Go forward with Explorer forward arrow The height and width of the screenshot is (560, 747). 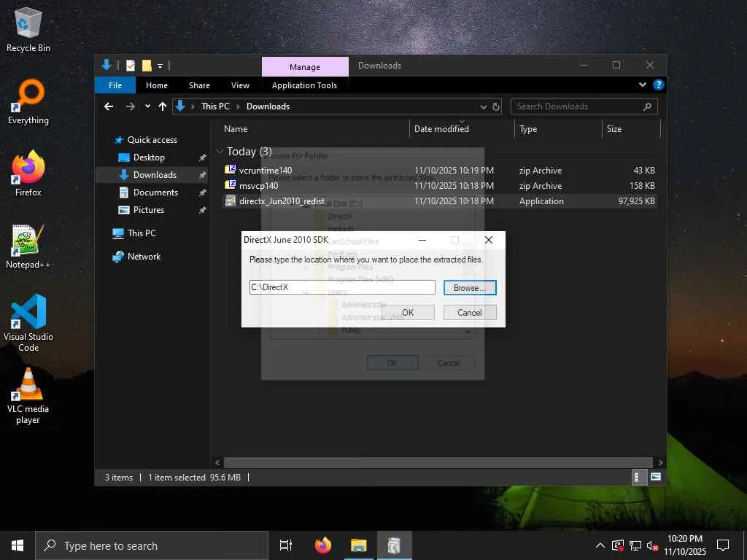click(x=130, y=106)
